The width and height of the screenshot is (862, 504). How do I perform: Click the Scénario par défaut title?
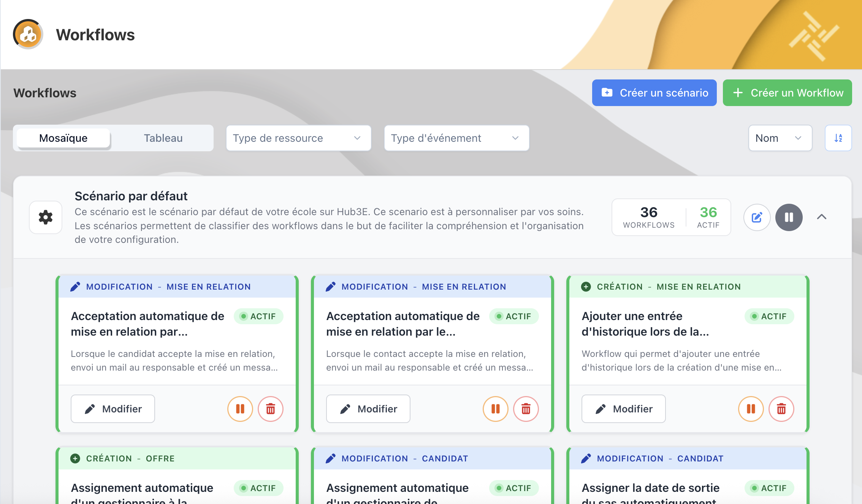131,196
